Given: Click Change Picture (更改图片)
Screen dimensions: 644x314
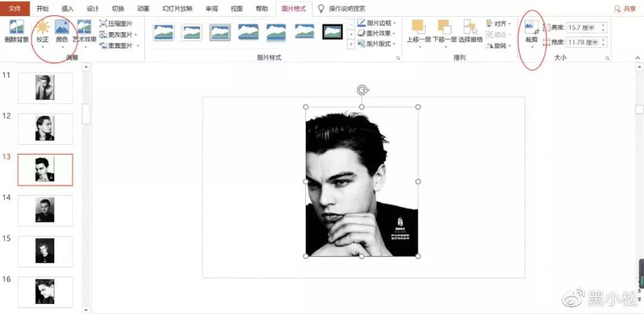Looking at the screenshot, I should pyautogui.click(x=118, y=35).
